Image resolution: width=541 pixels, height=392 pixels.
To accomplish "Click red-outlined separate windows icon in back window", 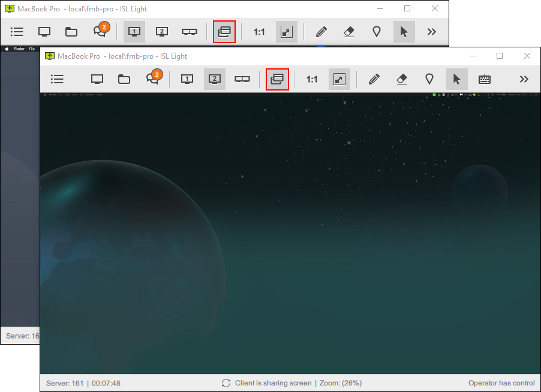I will coord(224,32).
